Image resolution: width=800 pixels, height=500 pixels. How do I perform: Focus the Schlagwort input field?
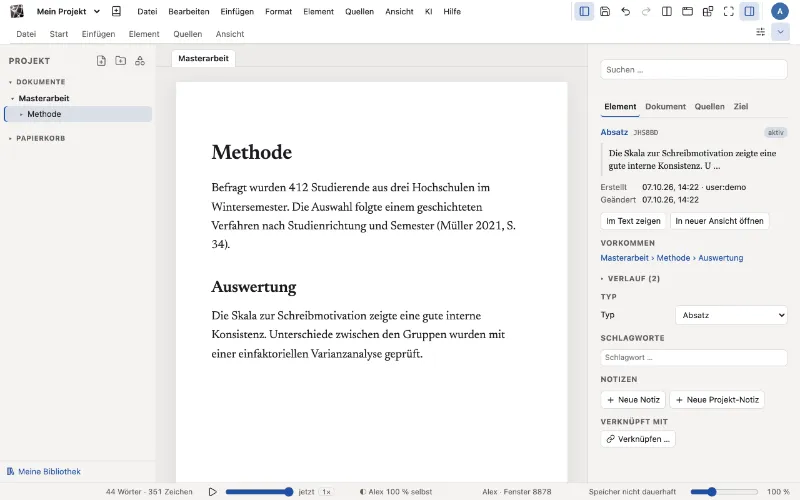[694, 358]
